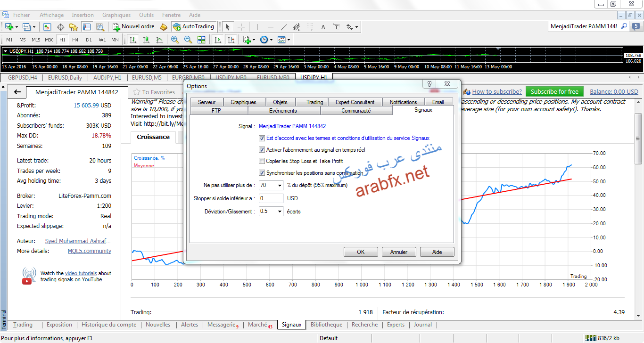The width and height of the screenshot is (644, 343).
Task: Toggle chart shift icon
Action: pos(231,40)
